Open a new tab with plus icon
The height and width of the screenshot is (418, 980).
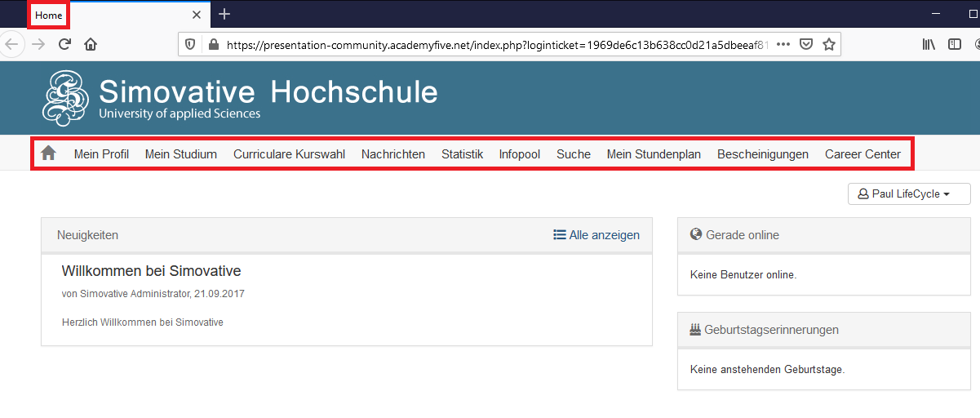click(x=224, y=14)
